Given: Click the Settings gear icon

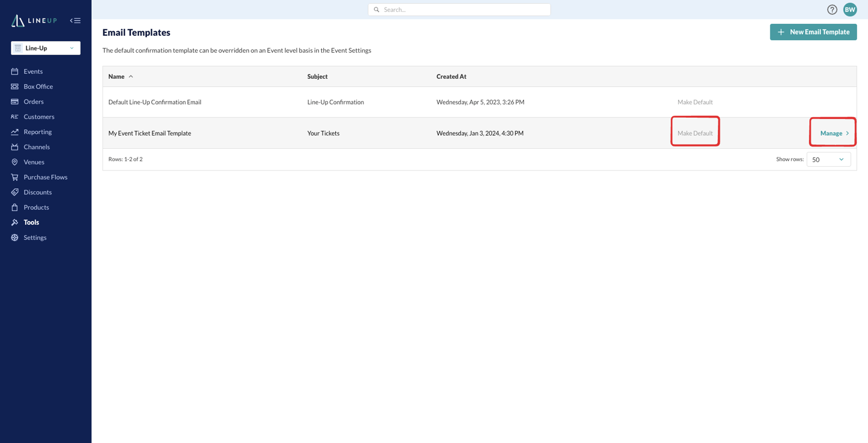Looking at the screenshot, I should coord(15,237).
